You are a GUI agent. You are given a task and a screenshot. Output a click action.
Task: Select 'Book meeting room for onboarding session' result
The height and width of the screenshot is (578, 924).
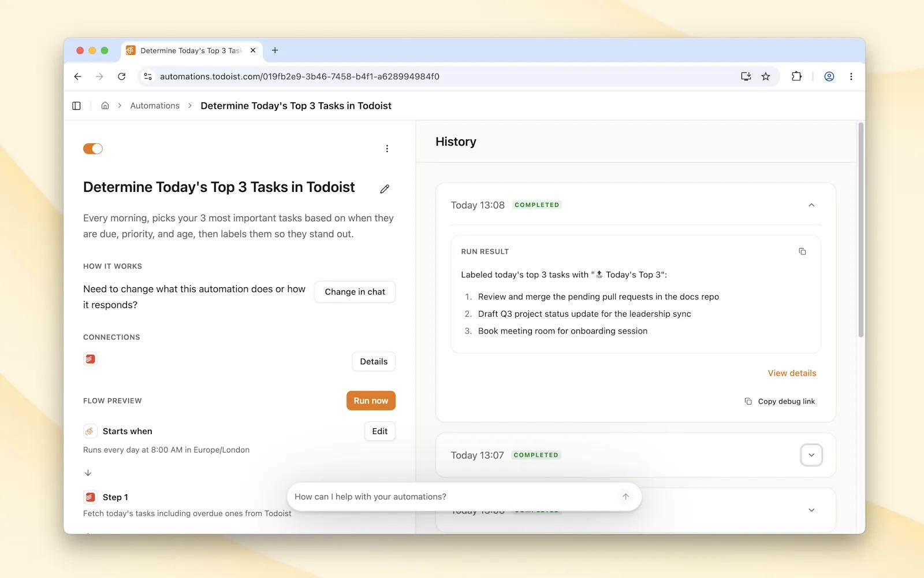[x=562, y=331]
